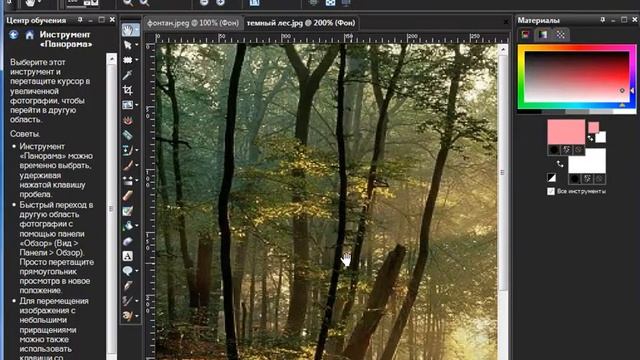
Task: Click the Советы. heading text
Action: pos(25,134)
